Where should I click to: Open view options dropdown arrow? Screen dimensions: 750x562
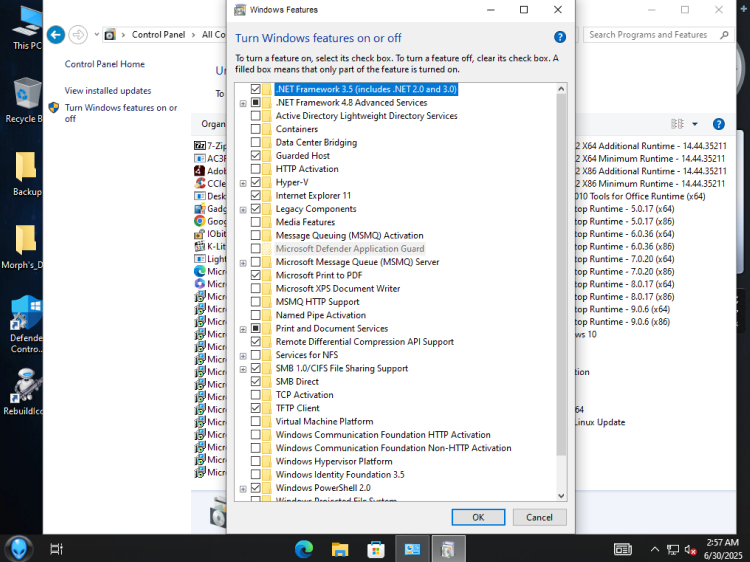pyautogui.click(x=695, y=124)
